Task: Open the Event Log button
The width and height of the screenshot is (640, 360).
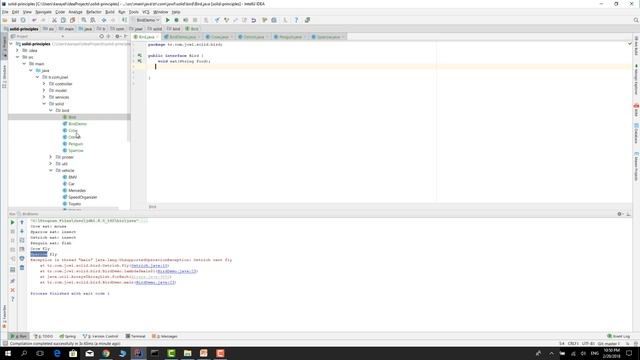Action: pos(619,336)
